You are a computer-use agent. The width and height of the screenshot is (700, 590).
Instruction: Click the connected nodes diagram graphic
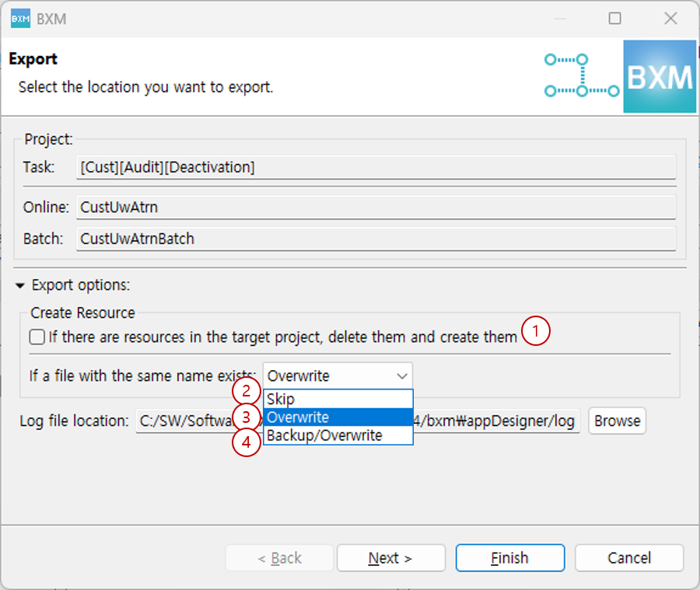click(x=581, y=75)
